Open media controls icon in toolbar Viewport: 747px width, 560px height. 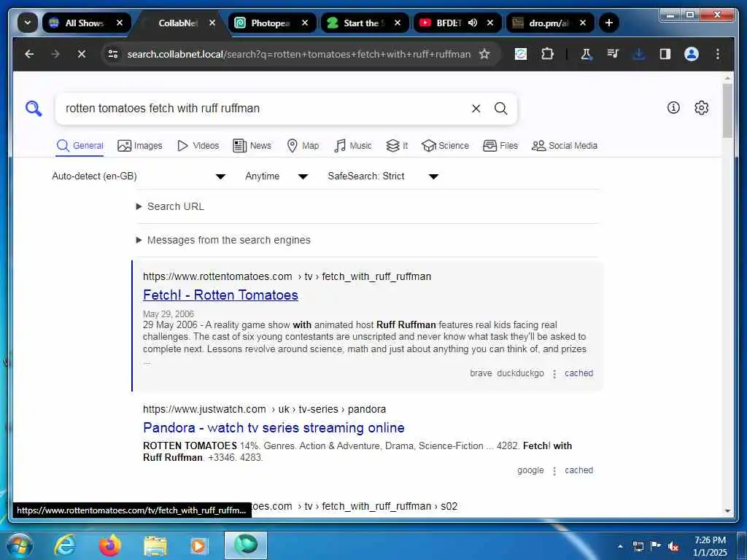(613, 54)
